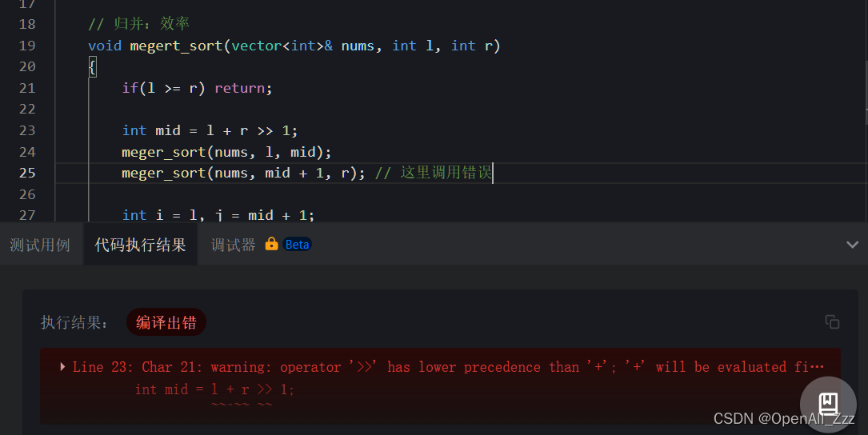Viewport: 868px width, 435px height.
Task: Place the cursor on 'if(l >= r) return;'
Action: (197, 88)
